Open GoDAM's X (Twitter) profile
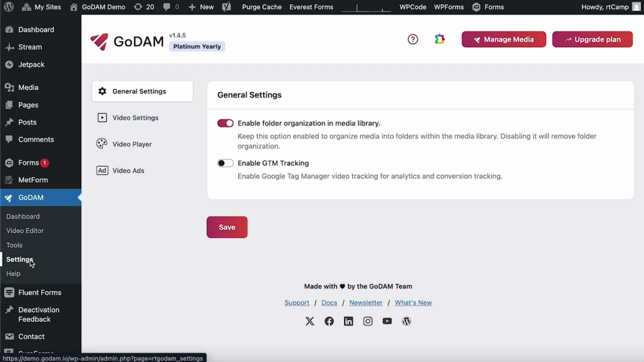The image size is (644, 362). pyautogui.click(x=310, y=321)
